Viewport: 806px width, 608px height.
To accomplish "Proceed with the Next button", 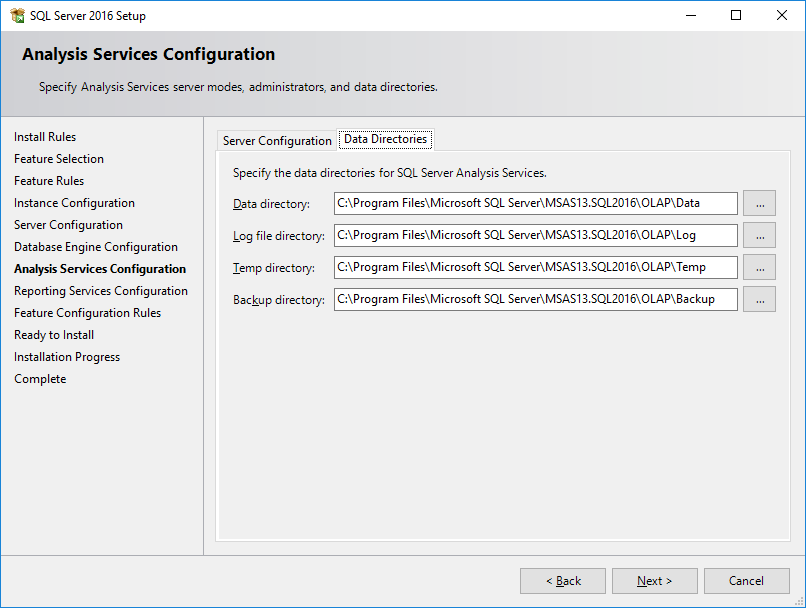I will 654,581.
